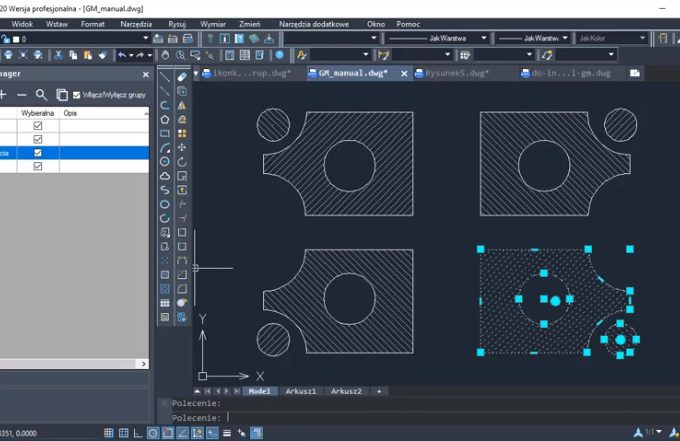Uncheck Wybieralna in the second group row
Viewport: 680px width, 441px height.
(38, 139)
